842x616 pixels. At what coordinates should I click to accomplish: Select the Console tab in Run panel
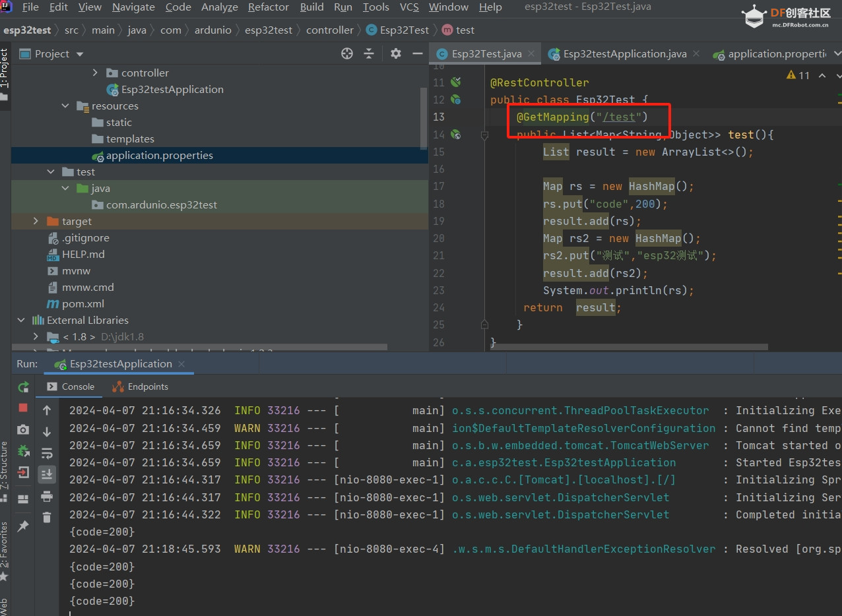(x=71, y=386)
